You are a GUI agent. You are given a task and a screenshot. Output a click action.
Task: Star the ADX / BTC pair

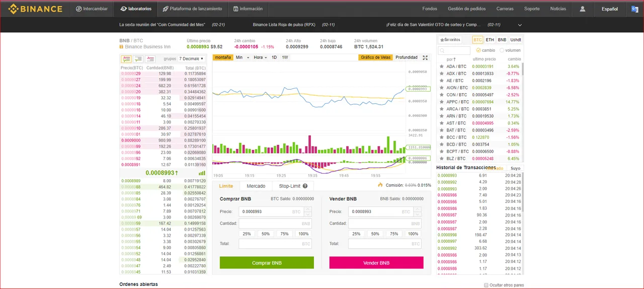click(442, 74)
